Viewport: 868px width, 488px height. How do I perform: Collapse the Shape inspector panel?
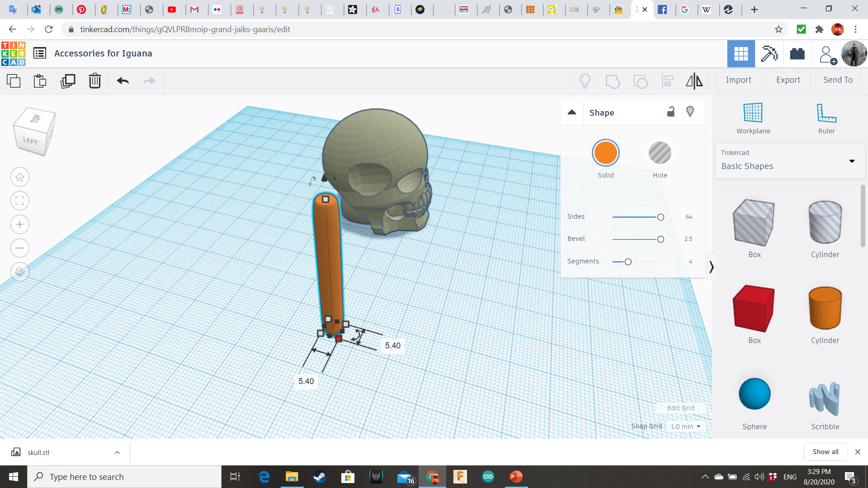[572, 112]
